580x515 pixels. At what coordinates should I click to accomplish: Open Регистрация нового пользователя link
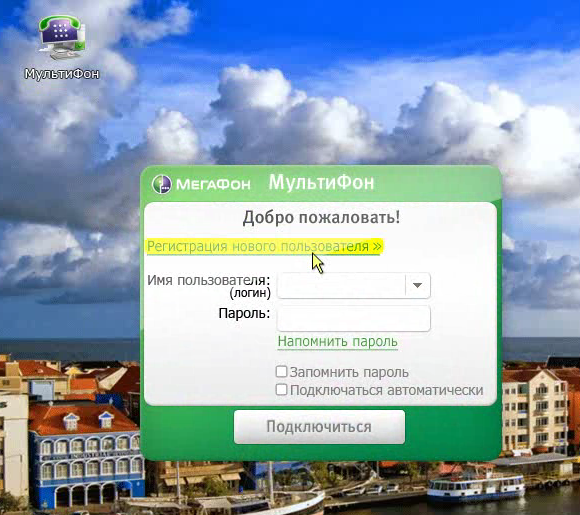click(x=264, y=246)
